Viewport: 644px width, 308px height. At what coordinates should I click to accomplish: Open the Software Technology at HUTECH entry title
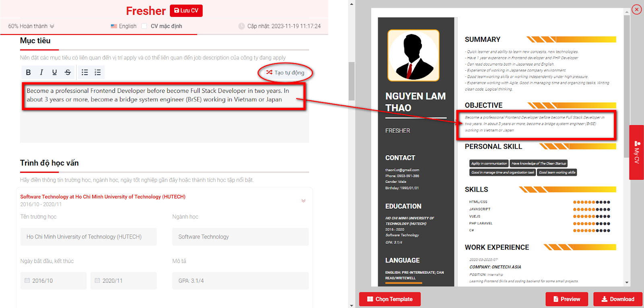(x=103, y=197)
